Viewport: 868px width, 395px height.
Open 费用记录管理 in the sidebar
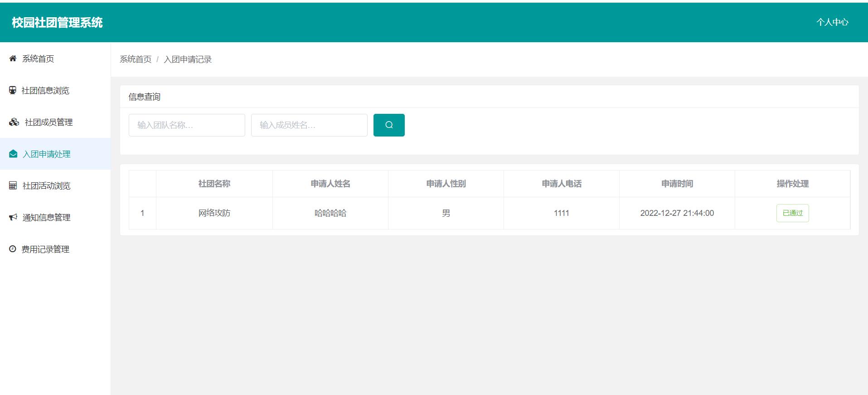[x=55, y=249]
